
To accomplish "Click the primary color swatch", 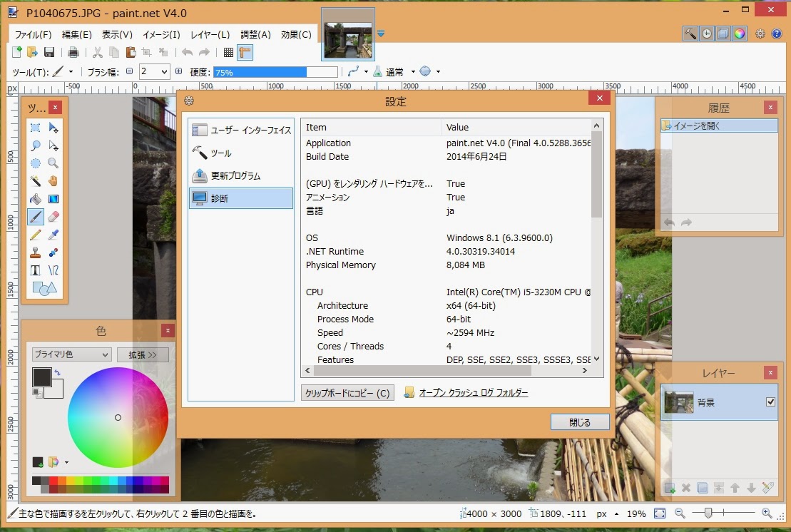I will 41,377.
